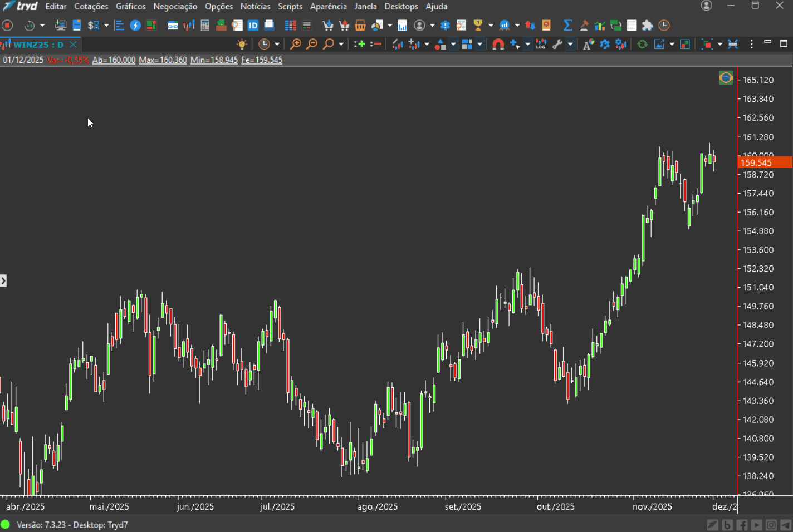Open the Aparência menu
This screenshot has width=793, height=532.
click(x=329, y=7)
